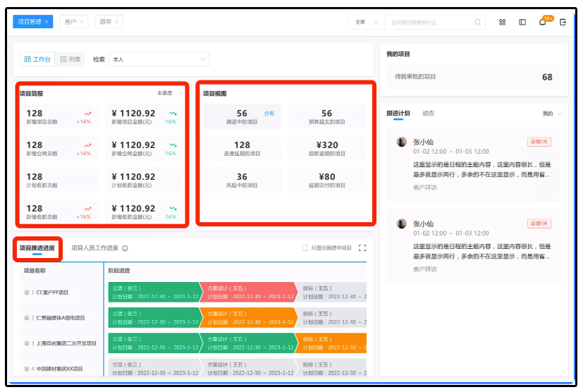Open the 全部 search scope dropdown
The image size is (583, 392).
click(x=367, y=23)
